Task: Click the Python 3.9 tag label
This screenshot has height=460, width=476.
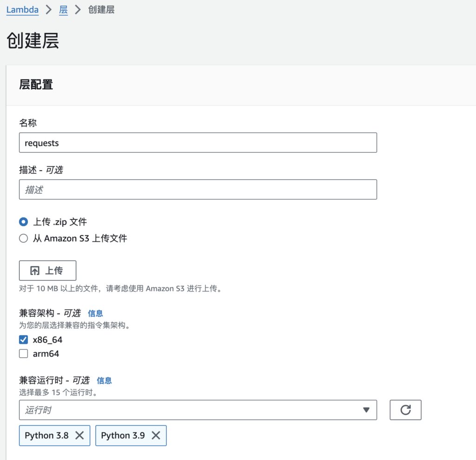Action: point(123,435)
